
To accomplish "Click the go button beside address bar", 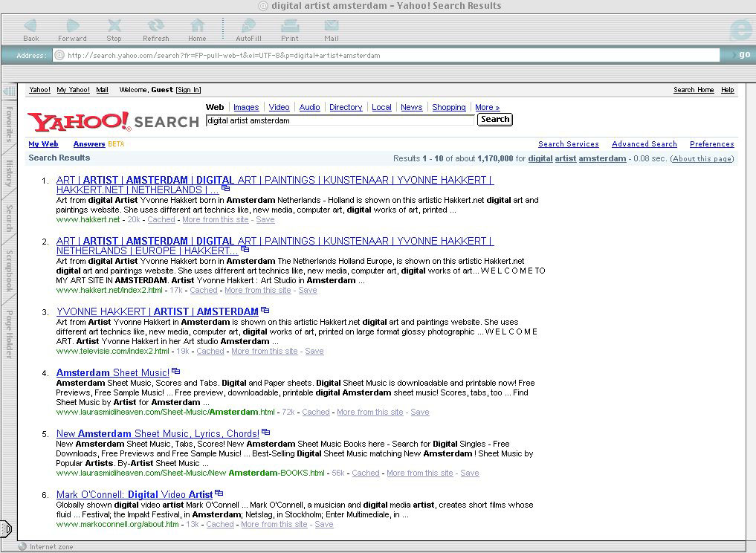I will 744,54.
